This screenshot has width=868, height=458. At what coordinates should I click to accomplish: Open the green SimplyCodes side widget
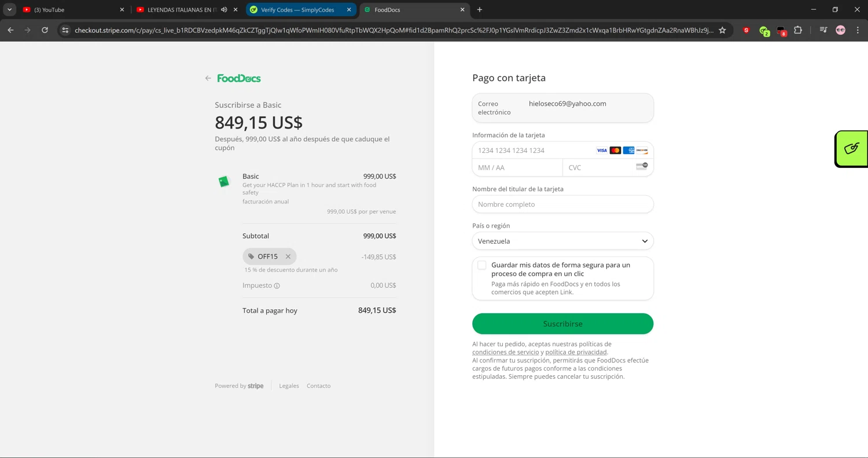point(851,149)
